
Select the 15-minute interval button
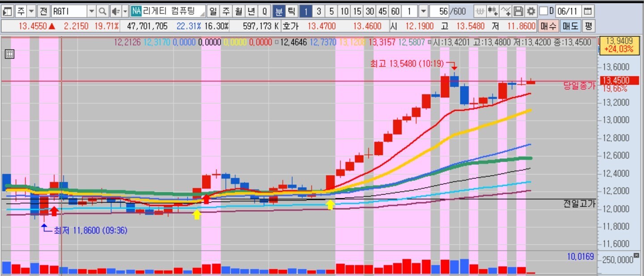[357, 11]
